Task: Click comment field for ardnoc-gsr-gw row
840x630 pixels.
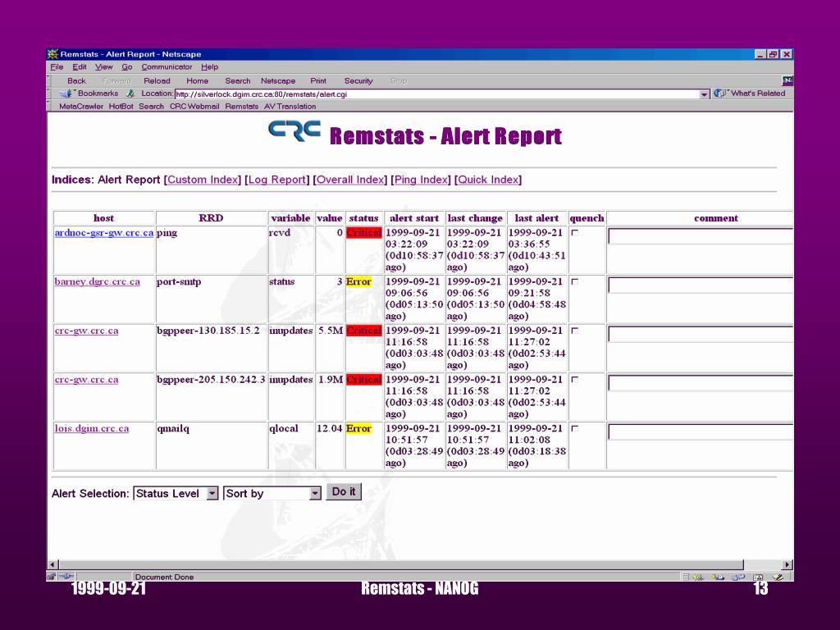Action: click(x=701, y=236)
